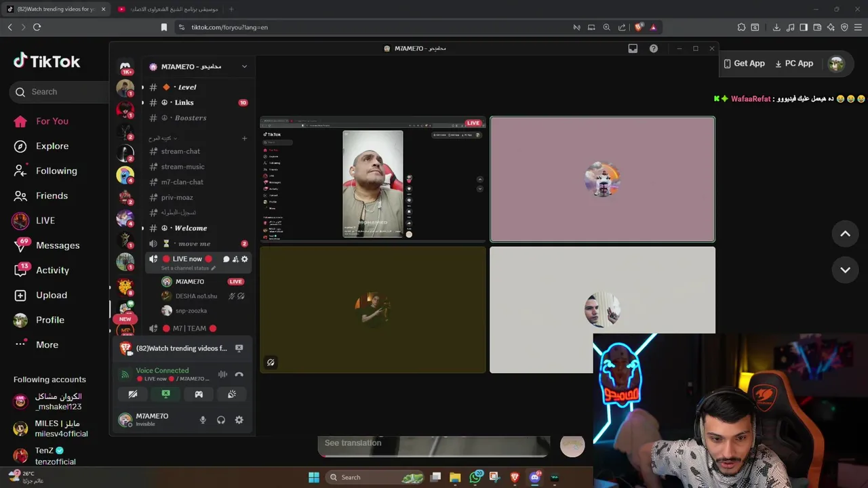Open Discord user settings gear
The image size is (868, 488).
pos(239,420)
